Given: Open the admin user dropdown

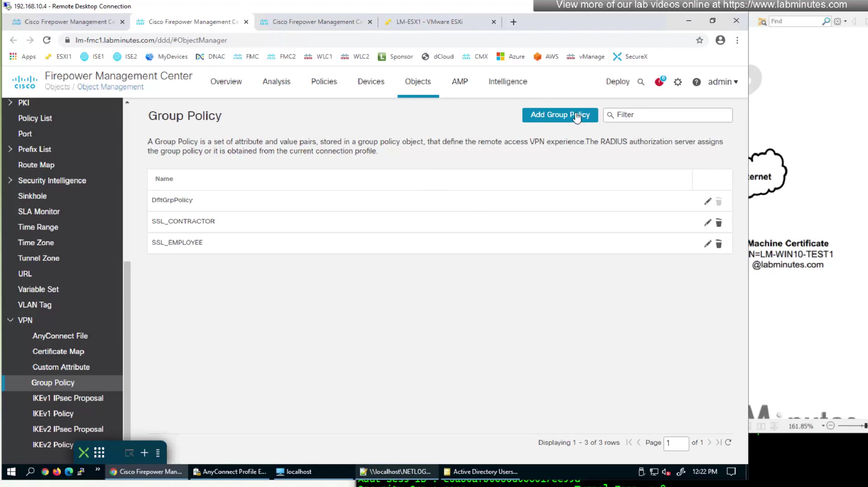Looking at the screenshot, I should (x=723, y=82).
